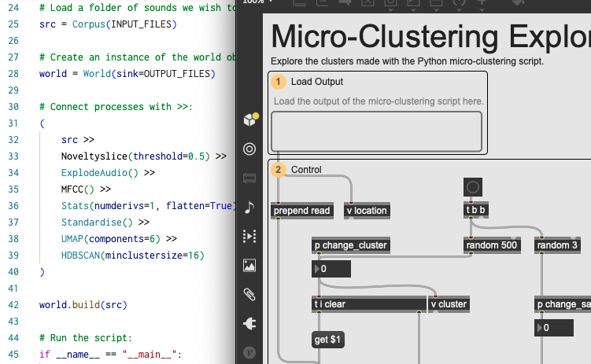Click the 'Explore the clusters made with' description text
591x364 pixels.
click(407, 61)
